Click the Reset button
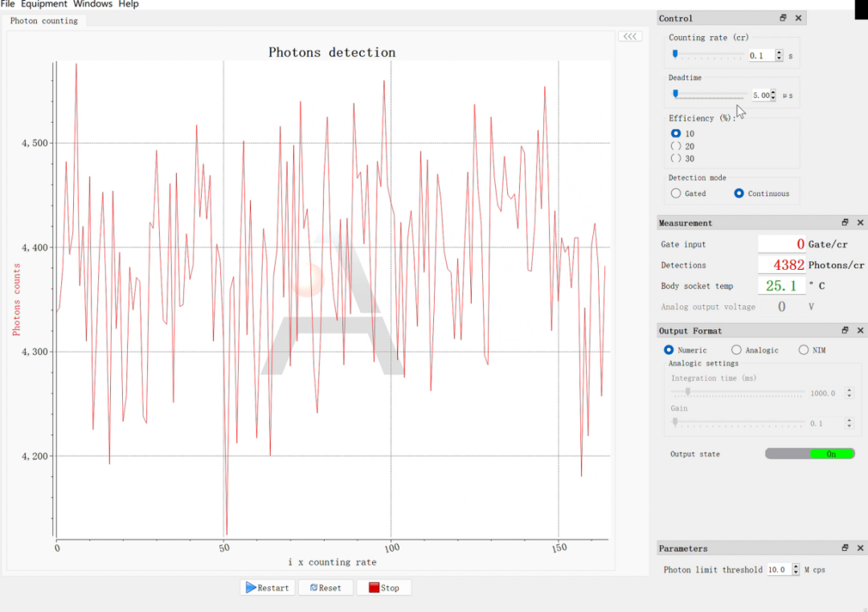The width and height of the screenshot is (868, 612). coord(325,588)
